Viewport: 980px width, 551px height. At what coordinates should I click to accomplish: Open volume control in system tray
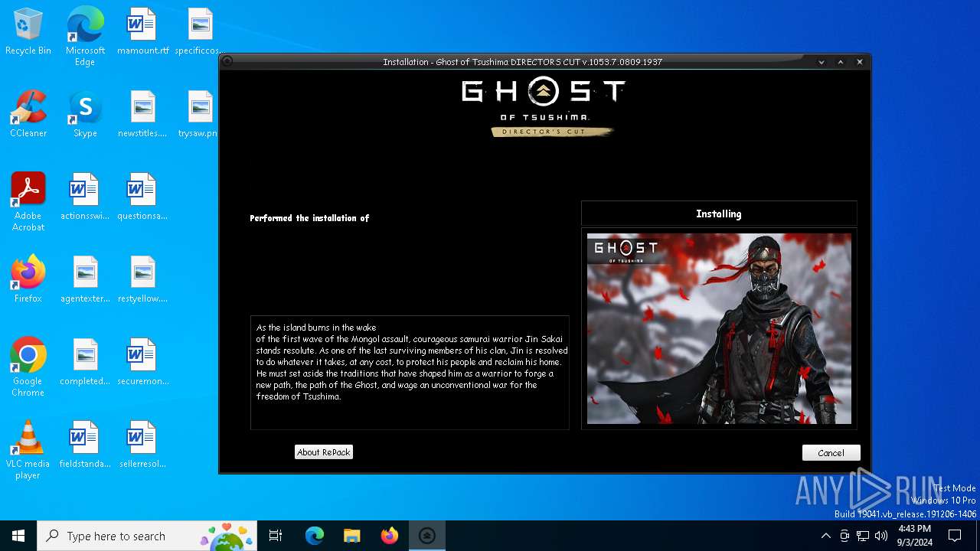(881, 536)
